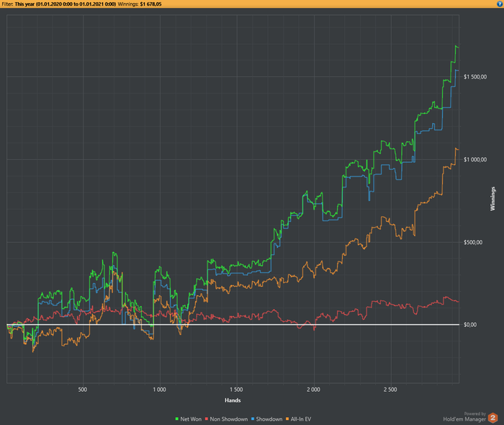504x425 pixels.
Task: Click the '1 500' x-axis tick label
Action: (x=236, y=390)
